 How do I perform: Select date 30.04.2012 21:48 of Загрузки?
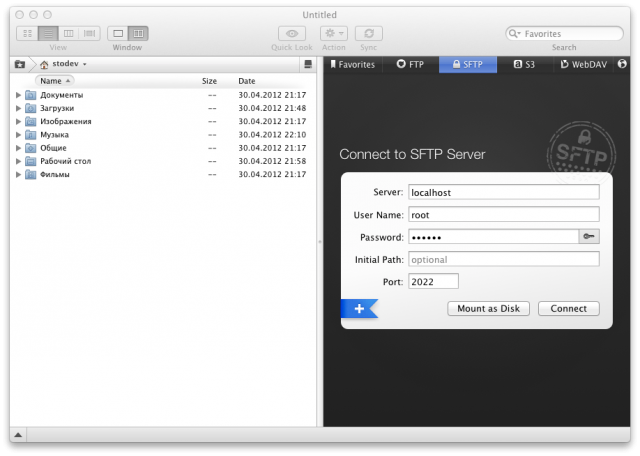pyautogui.click(x=272, y=108)
